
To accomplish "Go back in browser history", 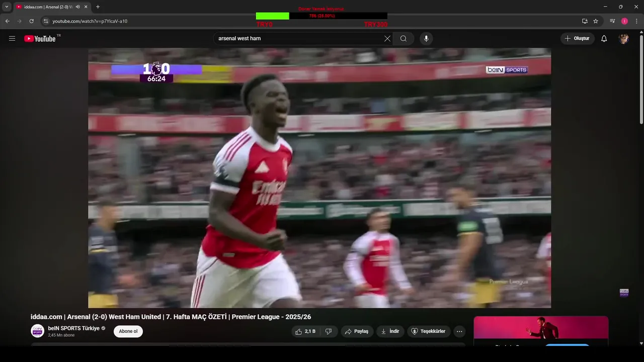I will click(x=7, y=21).
